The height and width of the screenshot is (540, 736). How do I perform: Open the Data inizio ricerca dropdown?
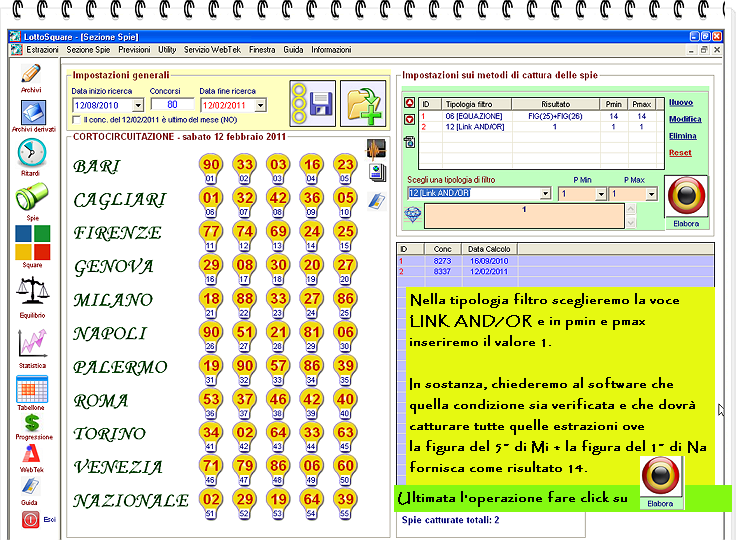tap(138, 105)
